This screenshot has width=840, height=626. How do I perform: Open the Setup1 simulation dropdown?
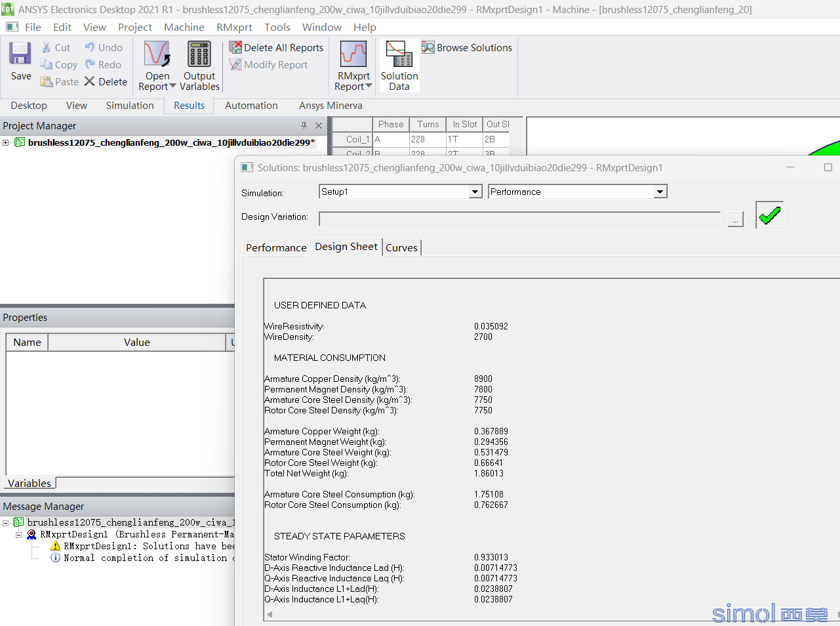pos(475,192)
